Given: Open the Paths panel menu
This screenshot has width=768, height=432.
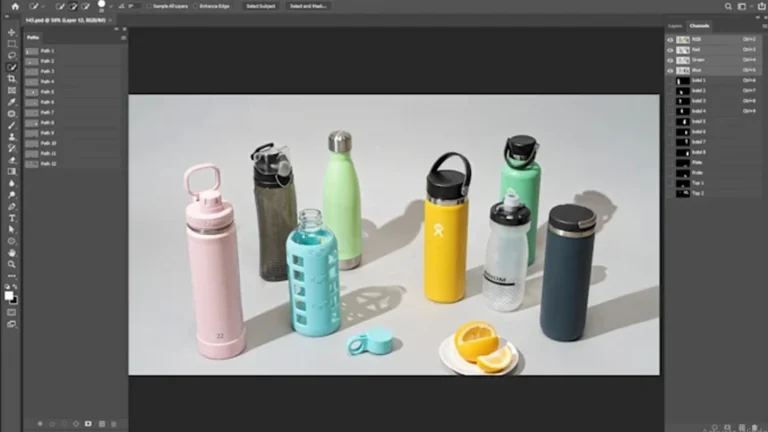Looking at the screenshot, I should tap(123, 38).
